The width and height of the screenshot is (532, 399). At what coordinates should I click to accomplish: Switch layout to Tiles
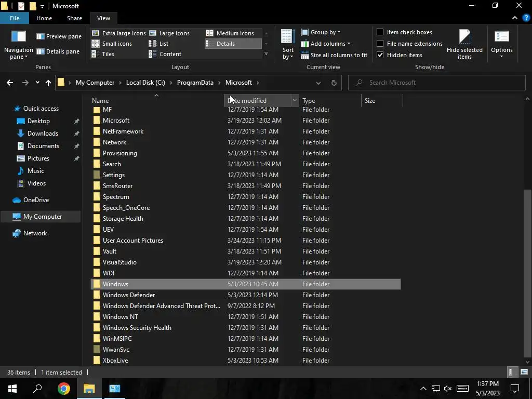[103, 54]
